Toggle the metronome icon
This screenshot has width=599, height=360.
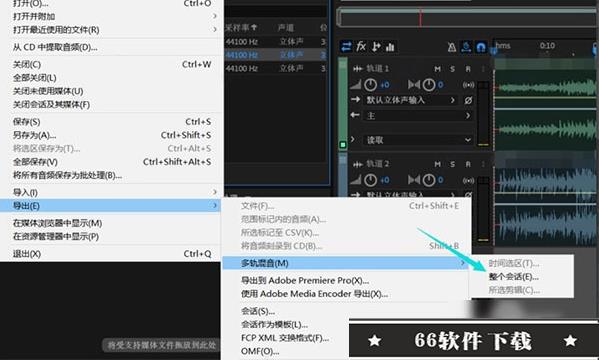point(452,47)
